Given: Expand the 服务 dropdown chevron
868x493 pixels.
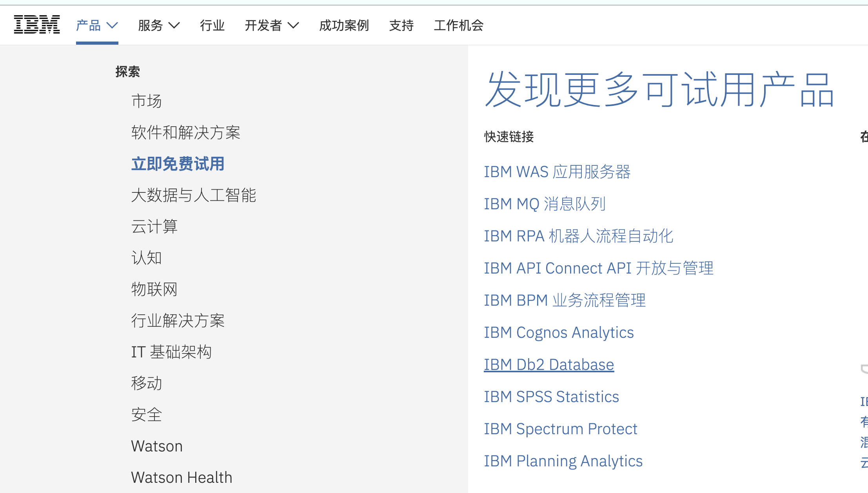Looking at the screenshot, I should coord(174,25).
